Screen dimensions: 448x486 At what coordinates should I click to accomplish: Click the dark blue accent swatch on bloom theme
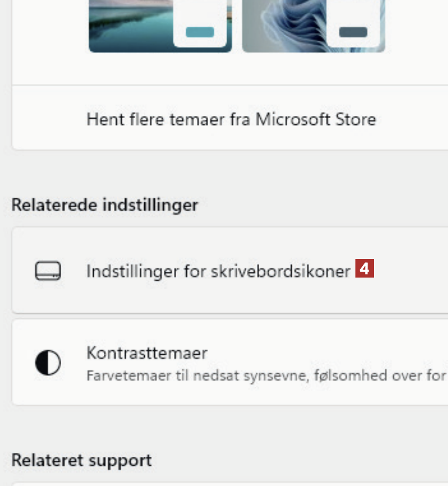pyautogui.click(x=353, y=32)
